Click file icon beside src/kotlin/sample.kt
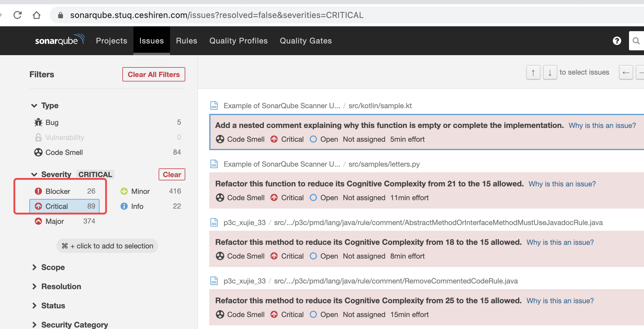Viewport: 644px width, 329px height. tap(214, 105)
